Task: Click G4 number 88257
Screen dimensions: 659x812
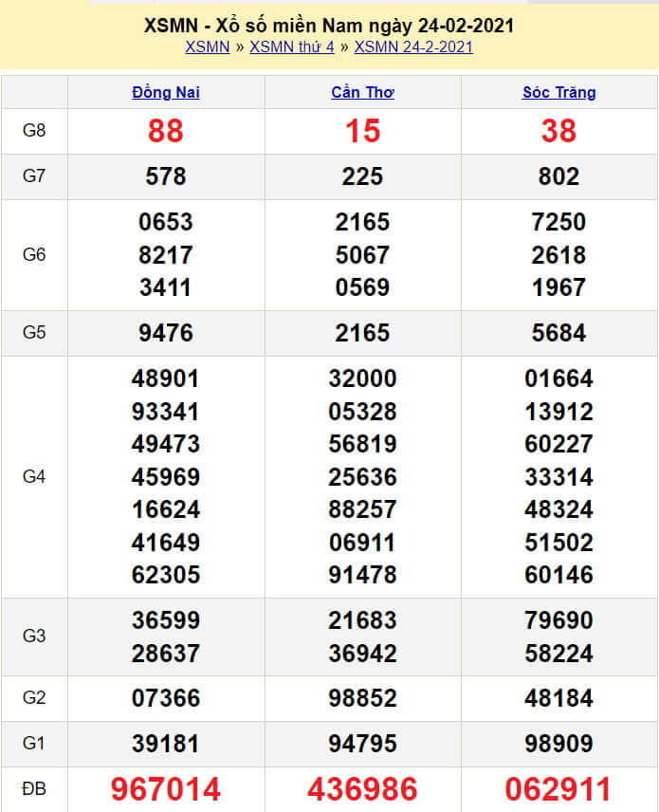Action: pos(362,509)
